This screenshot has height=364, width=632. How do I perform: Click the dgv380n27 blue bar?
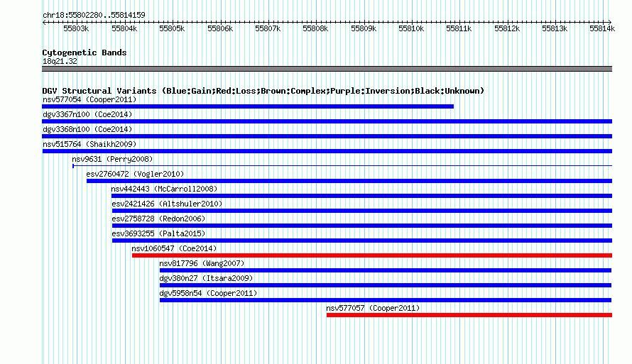pos(386,285)
